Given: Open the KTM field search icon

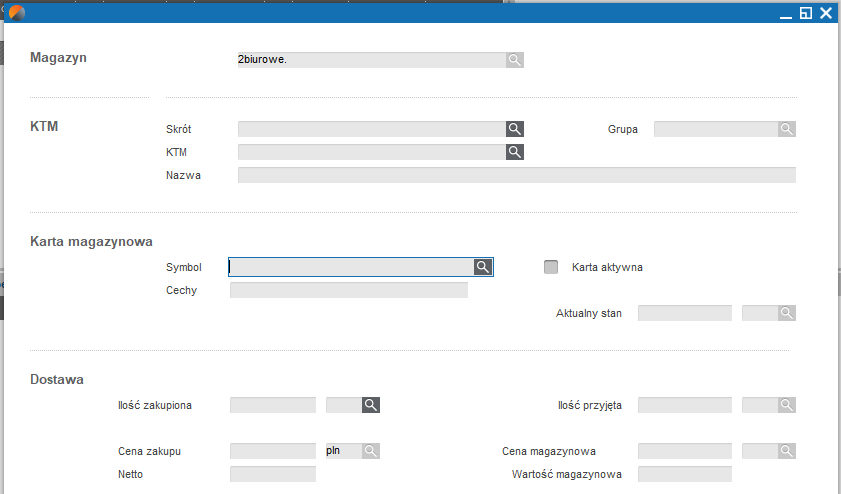Looking at the screenshot, I should tap(514, 152).
